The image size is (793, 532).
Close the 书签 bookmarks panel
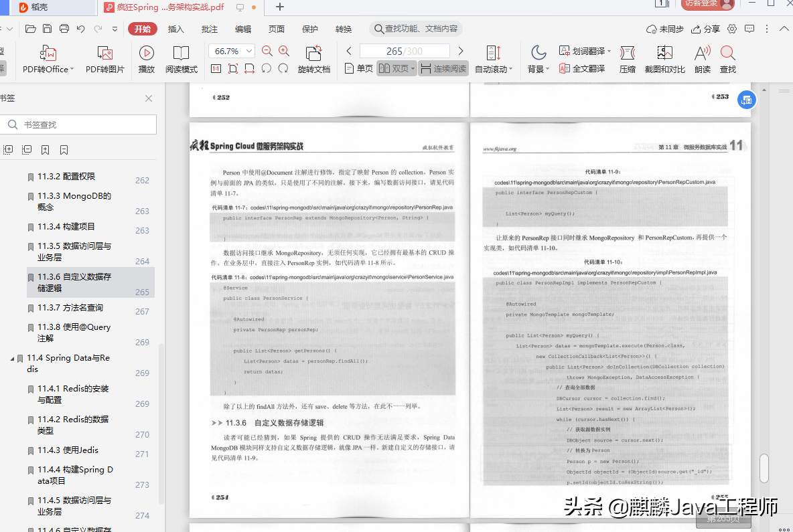coord(149,98)
